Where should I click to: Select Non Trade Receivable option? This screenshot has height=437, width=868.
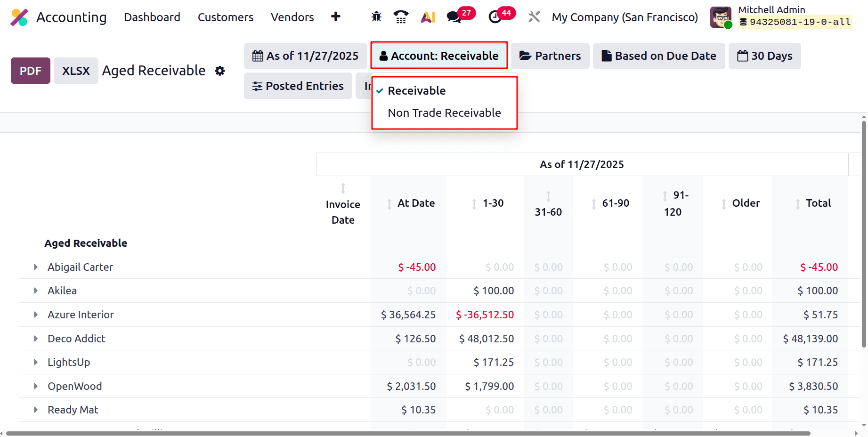pos(444,113)
